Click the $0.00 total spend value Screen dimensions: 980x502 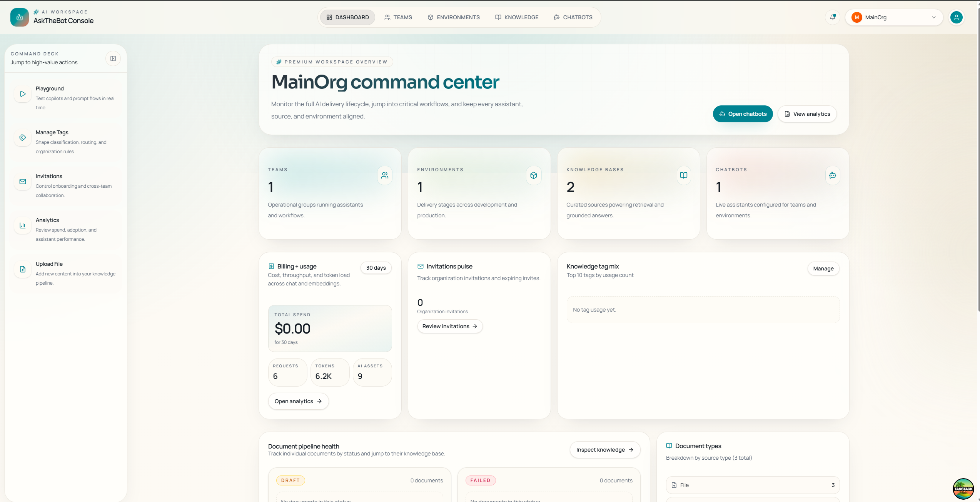click(x=292, y=329)
